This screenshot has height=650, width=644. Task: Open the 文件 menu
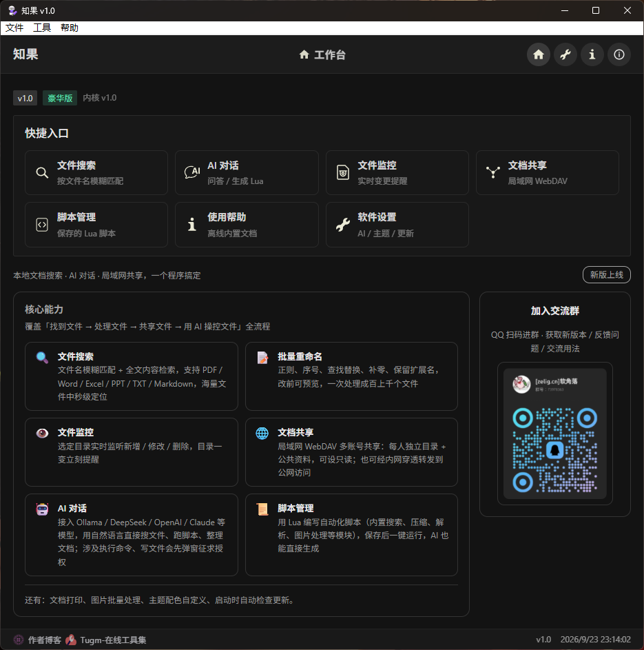(x=14, y=28)
